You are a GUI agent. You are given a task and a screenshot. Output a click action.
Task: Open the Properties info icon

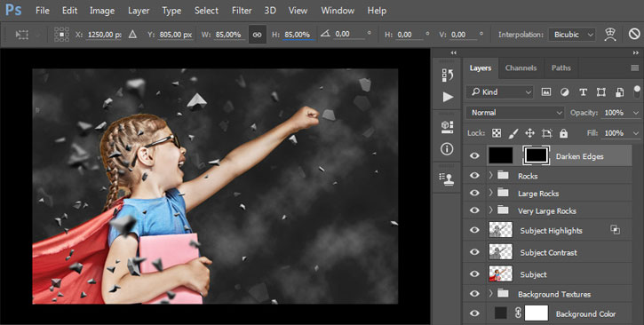coord(448,149)
